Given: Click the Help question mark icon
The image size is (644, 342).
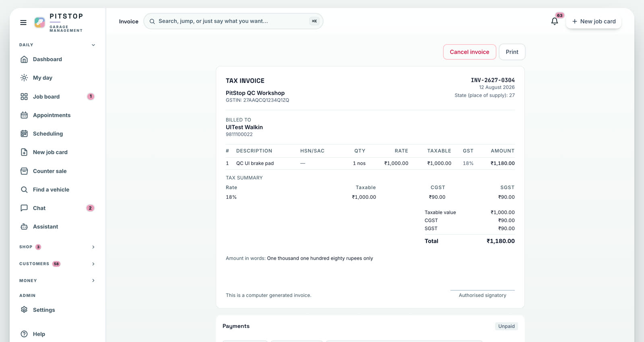Looking at the screenshot, I should [x=24, y=334].
